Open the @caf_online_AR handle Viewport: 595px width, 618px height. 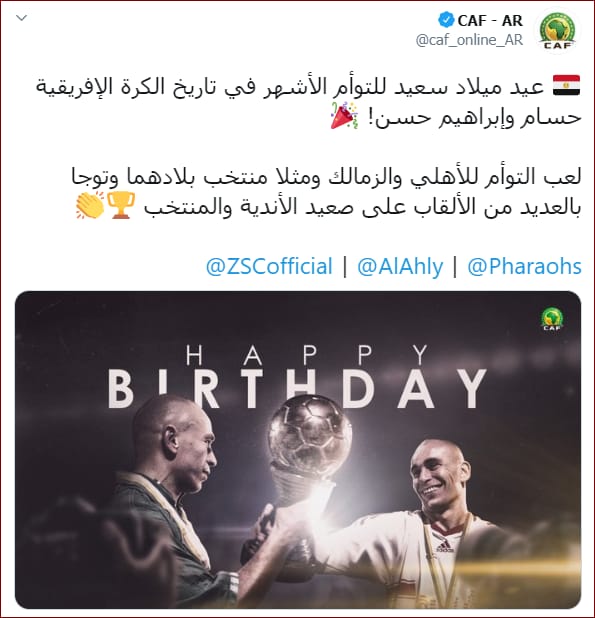tap(469, 40)
